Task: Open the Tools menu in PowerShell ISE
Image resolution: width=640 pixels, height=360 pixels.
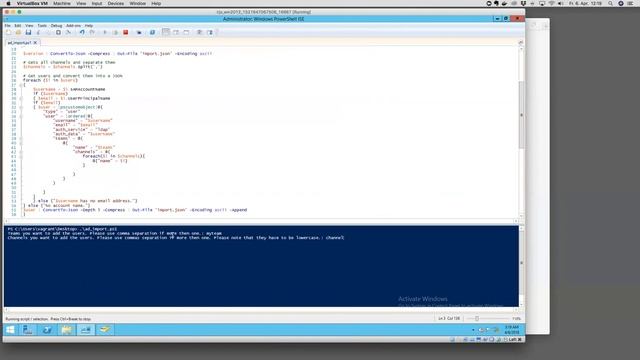Action: (x=42, y=26)
